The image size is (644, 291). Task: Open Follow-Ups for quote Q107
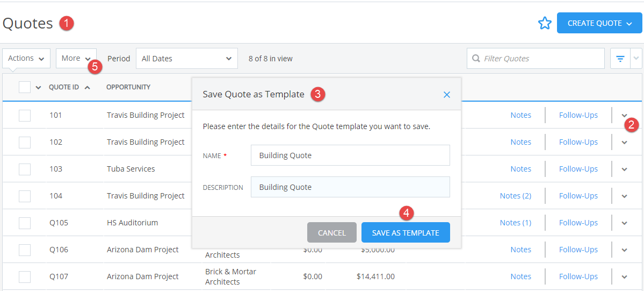(x=578, y=276)
